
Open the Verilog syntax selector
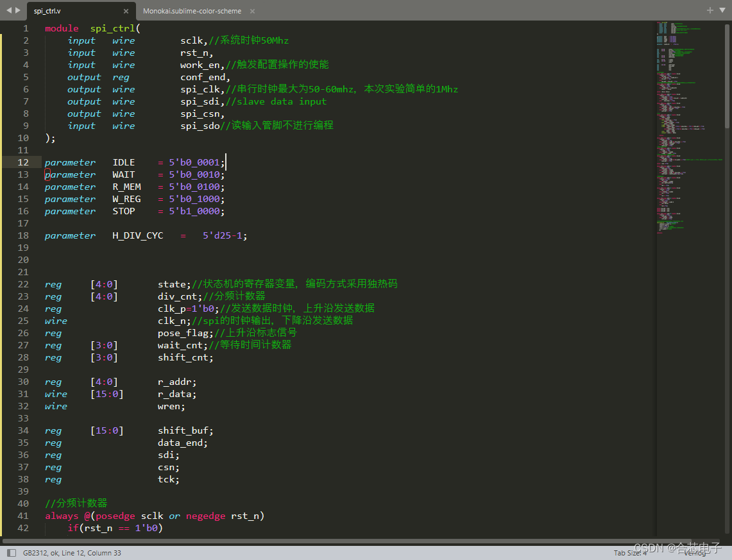(695, 552)
